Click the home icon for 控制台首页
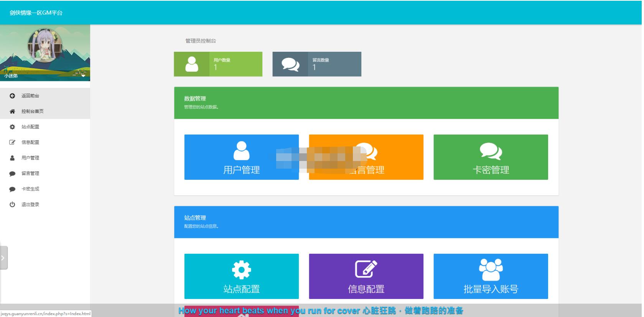This screenshot has height=317, width=644. point(12,112)
